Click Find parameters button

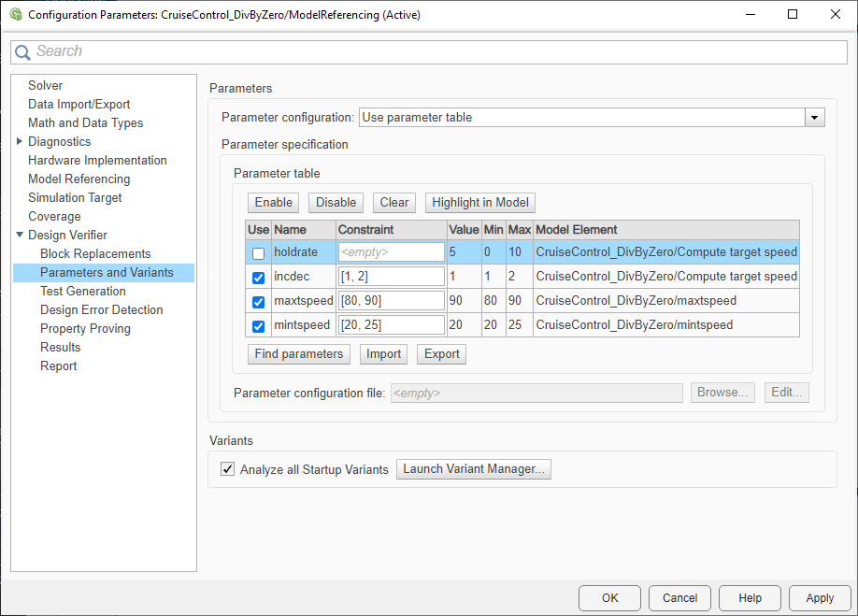[x=299, y=354]
